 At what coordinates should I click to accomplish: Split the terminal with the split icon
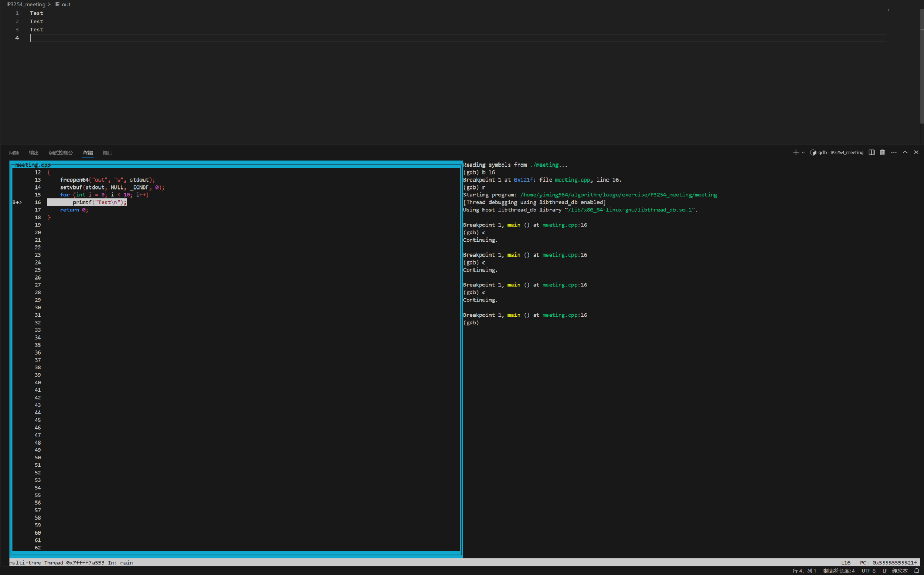coord(871,152)
